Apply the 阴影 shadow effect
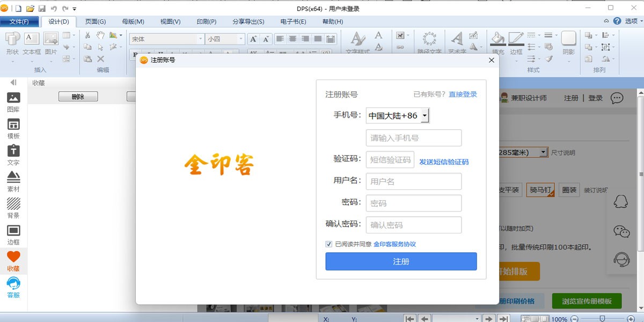This screenshot has height=322, width=644. (569, 43)
